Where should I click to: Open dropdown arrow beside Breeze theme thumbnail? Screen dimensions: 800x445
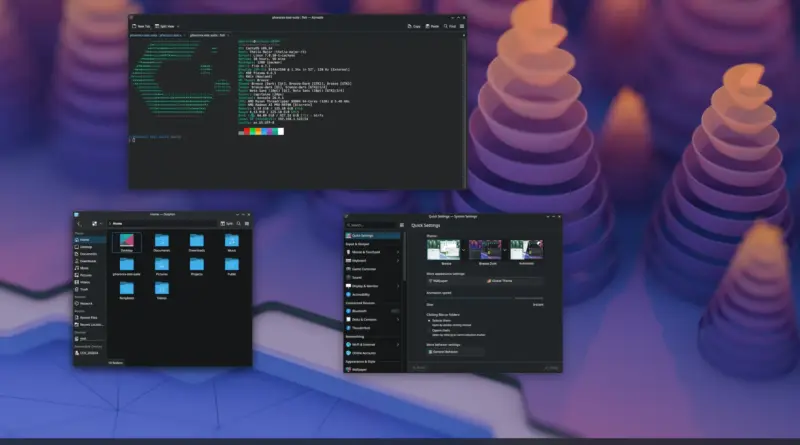tap(463, 250)
